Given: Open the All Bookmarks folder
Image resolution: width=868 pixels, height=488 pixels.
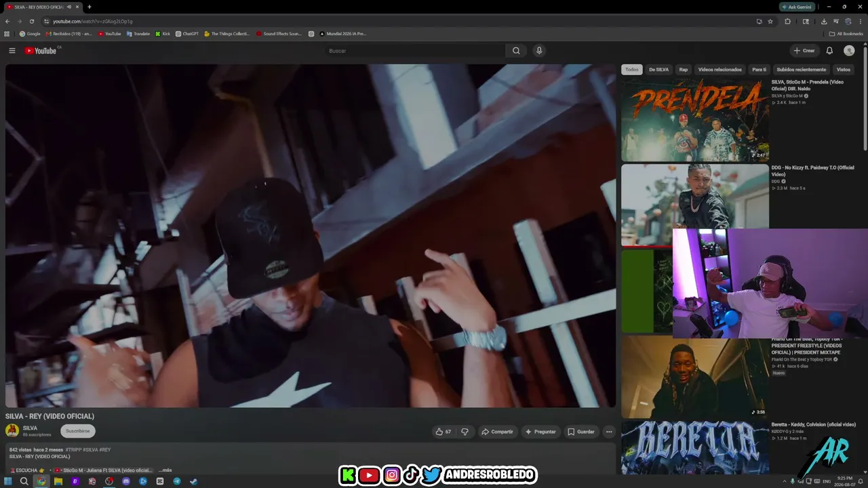Looking at the screenshot, I should (x=846, y=34).
